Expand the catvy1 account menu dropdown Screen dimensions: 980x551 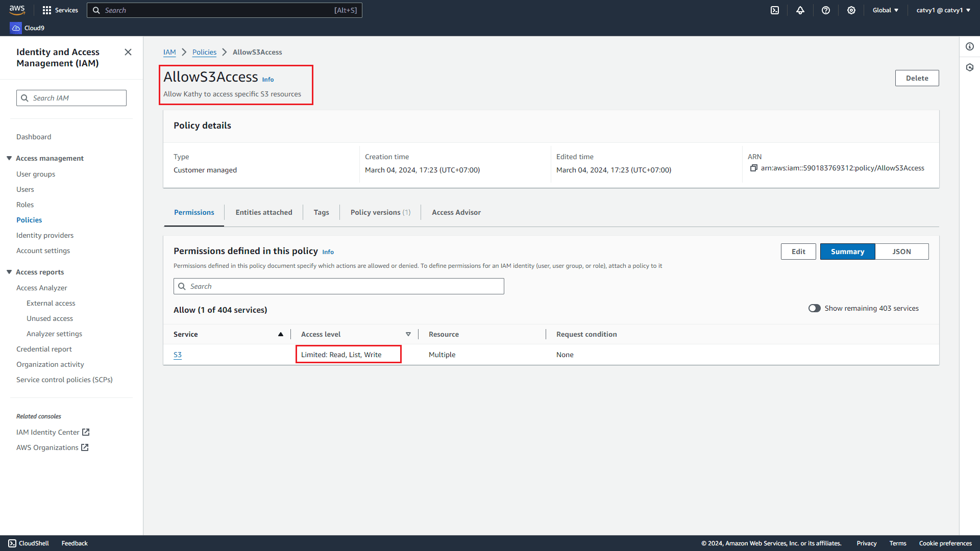pos(942,10)
